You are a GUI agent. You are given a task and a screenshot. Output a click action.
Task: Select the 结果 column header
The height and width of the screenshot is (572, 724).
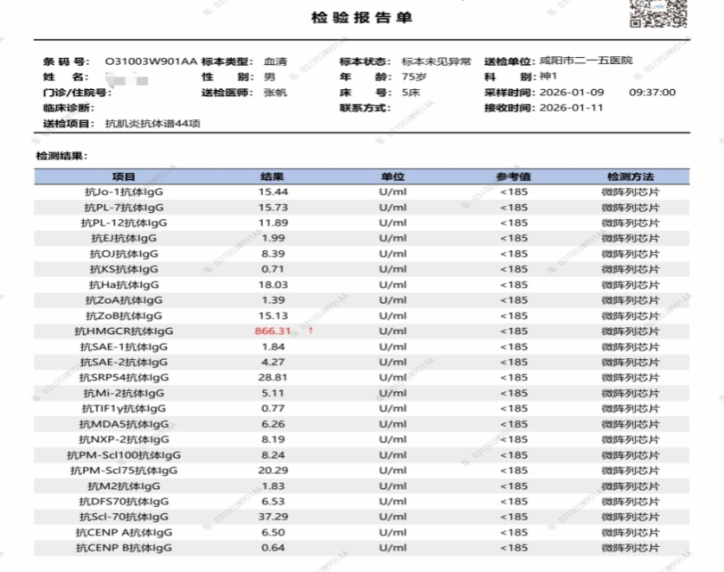click(273, 175)
